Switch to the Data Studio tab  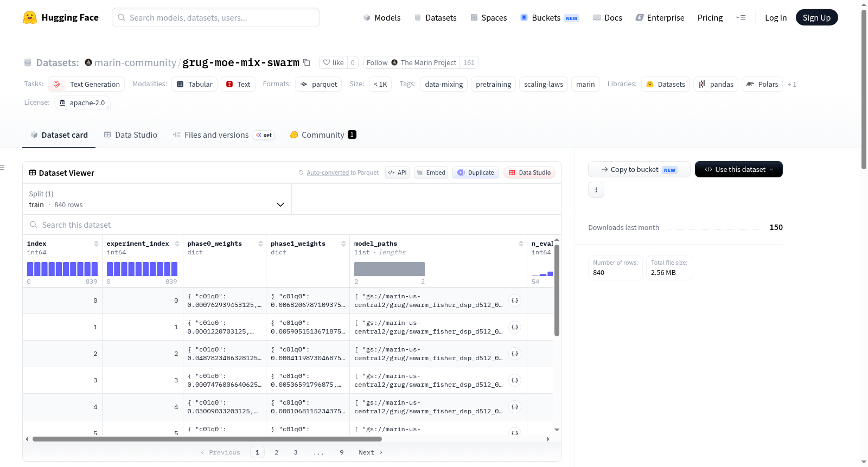tap(131, 135)
